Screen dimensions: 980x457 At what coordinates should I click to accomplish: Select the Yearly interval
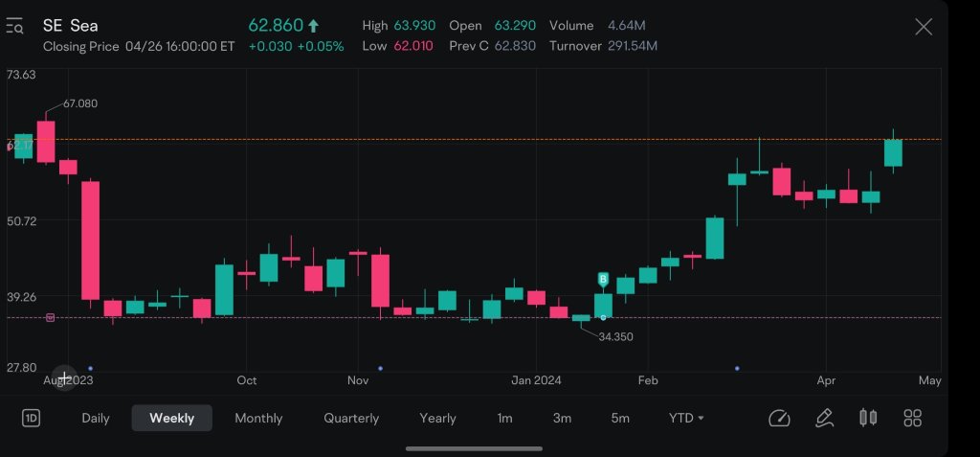tap(437, 419)
